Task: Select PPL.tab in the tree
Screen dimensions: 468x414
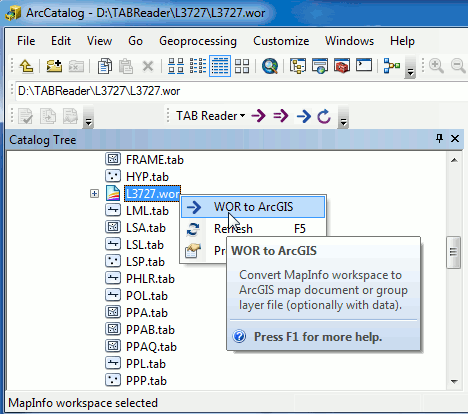Action: coord(146,364)
